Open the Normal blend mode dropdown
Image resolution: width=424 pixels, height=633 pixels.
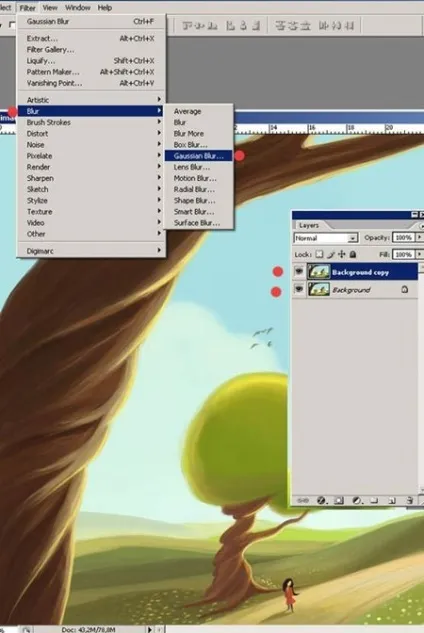[x=326, y=238]
